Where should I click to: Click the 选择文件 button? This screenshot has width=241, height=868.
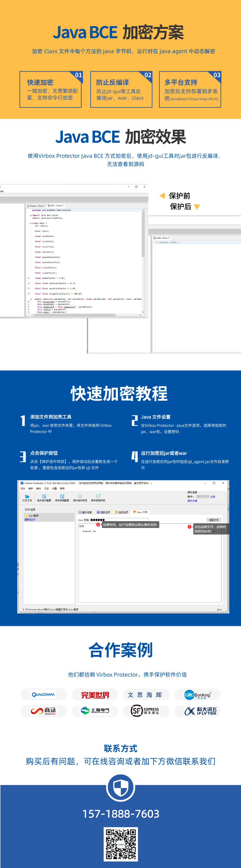(214, 520)
